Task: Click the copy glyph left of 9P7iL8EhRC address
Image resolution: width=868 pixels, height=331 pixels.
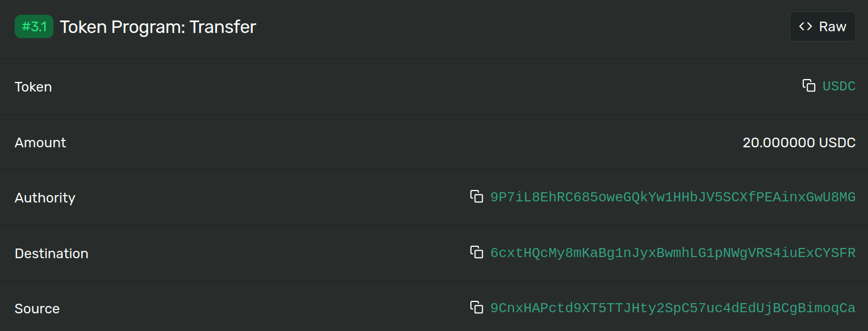Action: coord(477,196)
